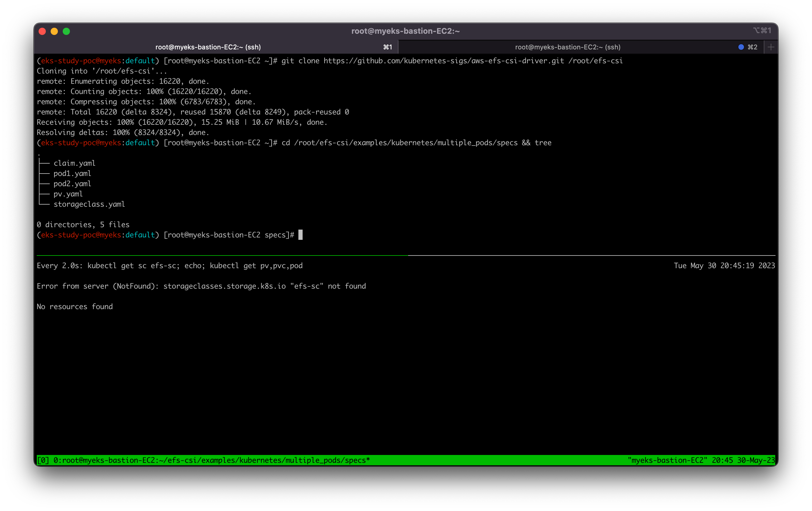Click the tmux pane divider line
This screenshot has height=511, width=812.
[x=405, y=255]
